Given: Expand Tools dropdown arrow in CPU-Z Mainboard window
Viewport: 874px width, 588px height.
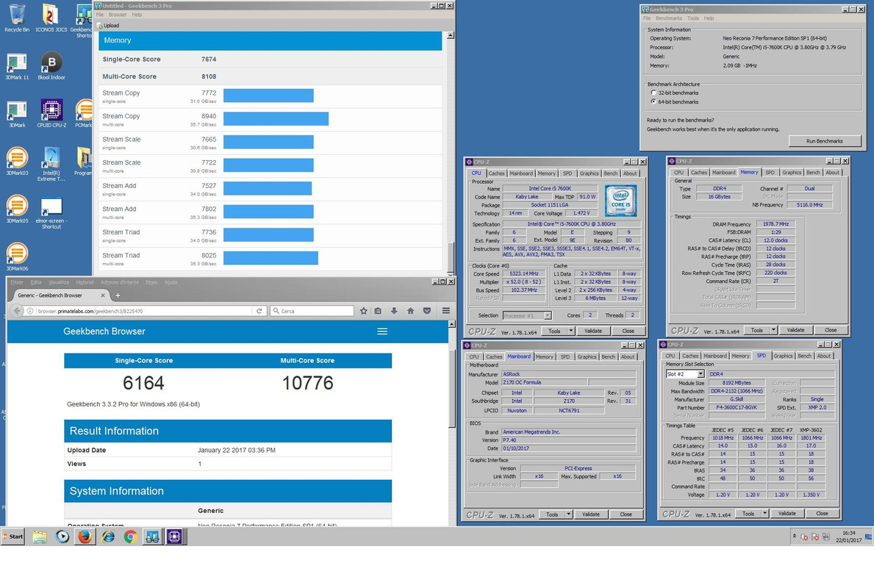Looking at the screenshot, I should coord(568,514).
